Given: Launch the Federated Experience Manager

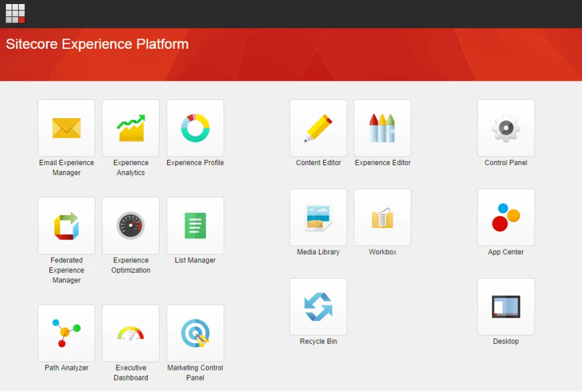Looking at the screenshot, I should click(x=66, y=226).
